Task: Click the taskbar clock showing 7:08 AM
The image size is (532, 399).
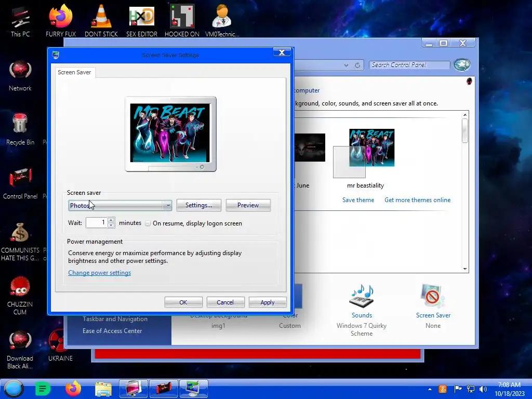Action: [509, 389]
